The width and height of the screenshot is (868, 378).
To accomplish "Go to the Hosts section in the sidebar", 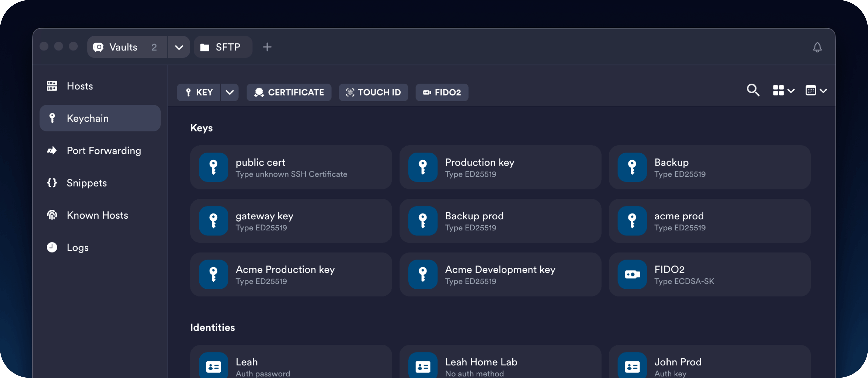I will (79, 86).
